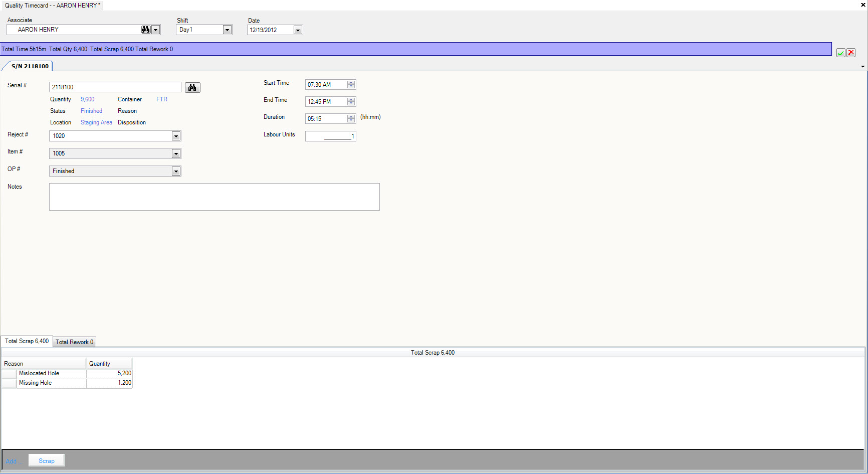Click the Serial # input field
The image size is (868, 474).
pyautogui.click(x=115, y=87)
